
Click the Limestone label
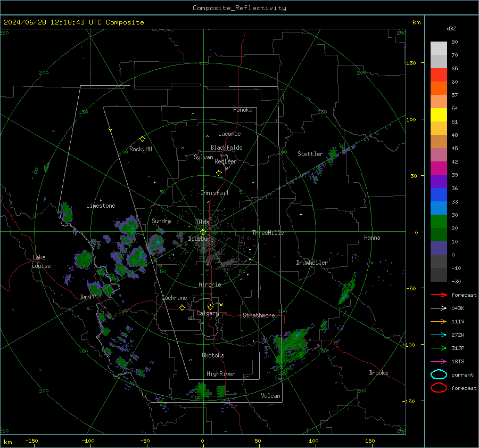101,206
